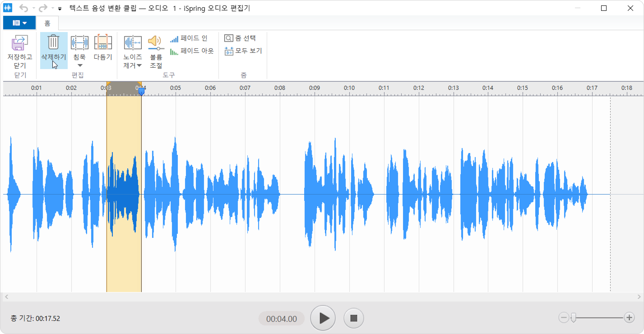
Task: Open the Undo history dropdown arrow
Action: (x=33, y=8)
